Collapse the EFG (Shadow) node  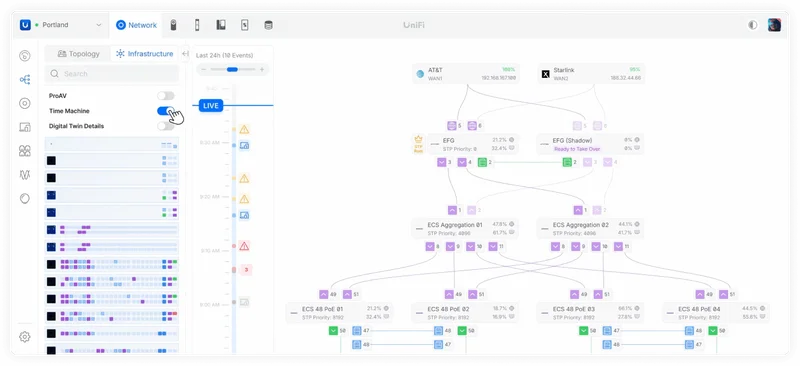pos(544,144)
